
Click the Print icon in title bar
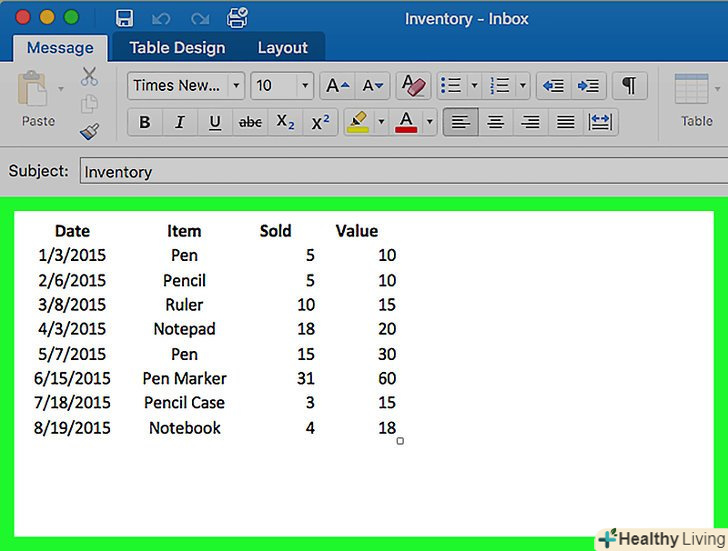coord(237,18)
